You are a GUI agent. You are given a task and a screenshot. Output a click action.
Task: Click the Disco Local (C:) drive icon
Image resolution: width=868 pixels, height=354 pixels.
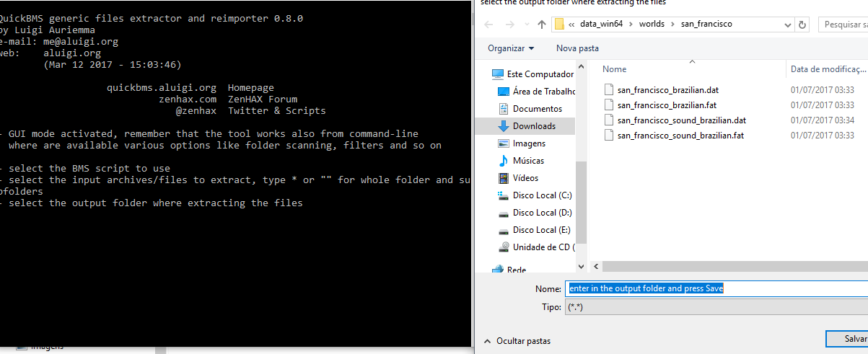504,195
